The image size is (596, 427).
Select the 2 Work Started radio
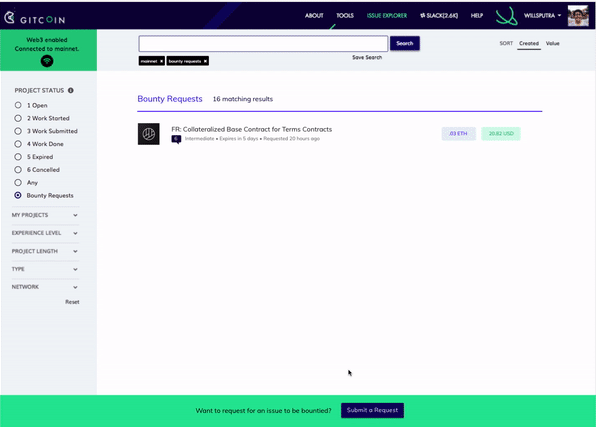click(x=18, y=118)
